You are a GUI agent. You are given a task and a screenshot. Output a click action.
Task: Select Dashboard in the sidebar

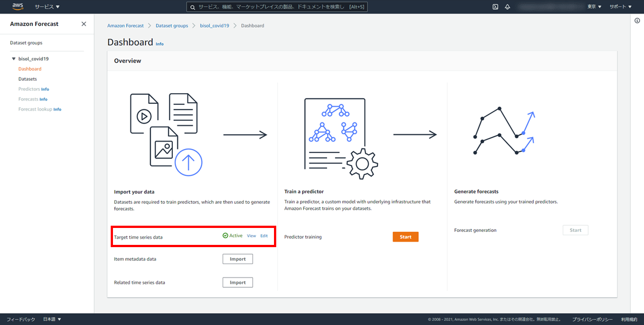click(30, 69)
